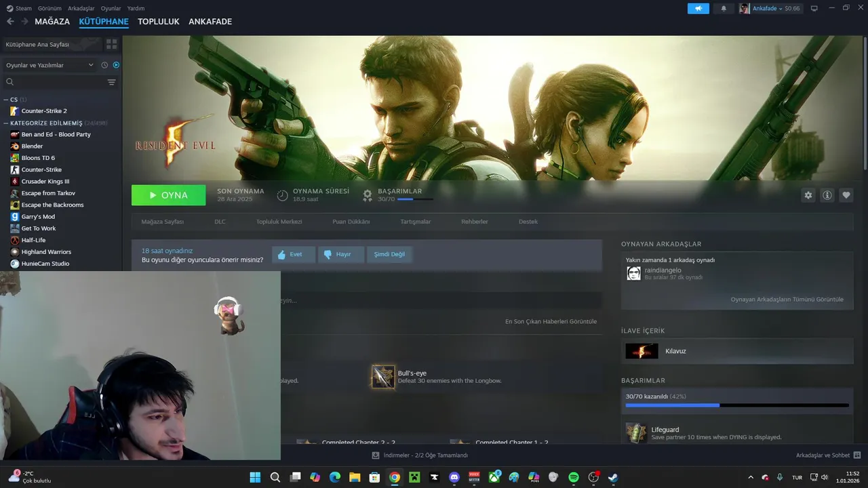Open the Arkadaşlar menu
Viewport: 868px width, 488px height.
click(x=81, y=8)
